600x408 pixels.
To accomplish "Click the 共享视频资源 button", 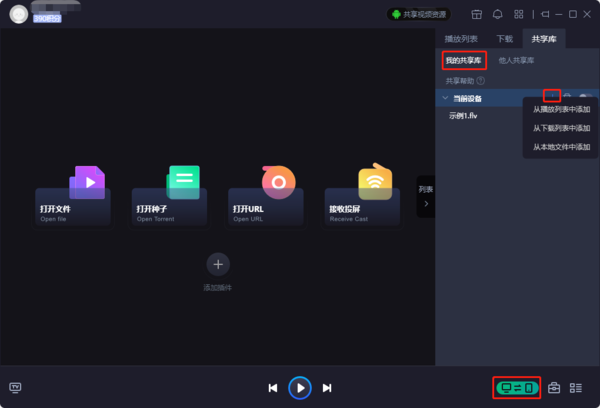I will [x=418, y=14].
